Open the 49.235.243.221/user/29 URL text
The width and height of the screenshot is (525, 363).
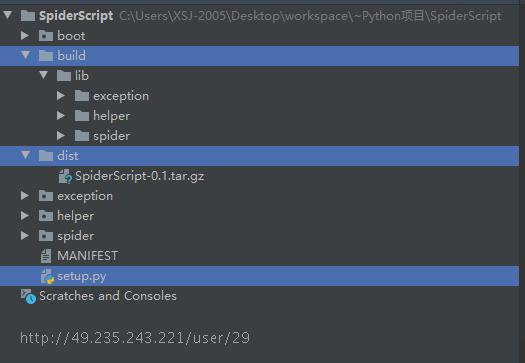(135, 338)
